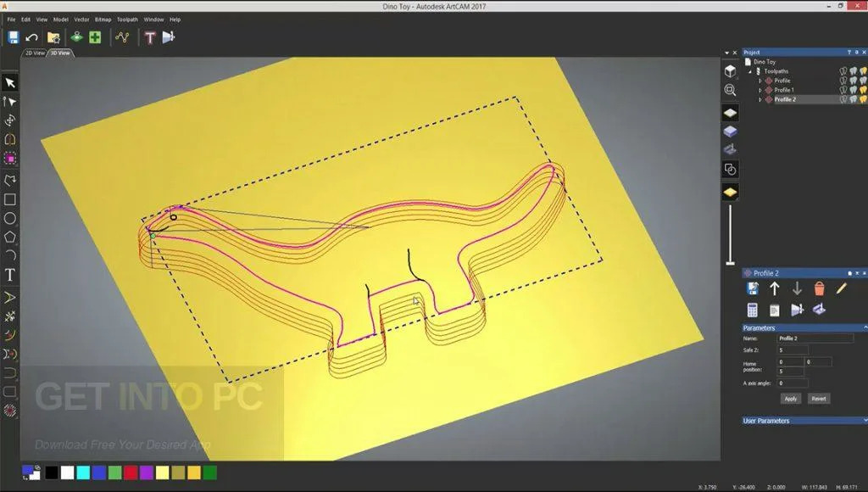Toggle the lightbulb visibility for Profile 1

point(863,90)
